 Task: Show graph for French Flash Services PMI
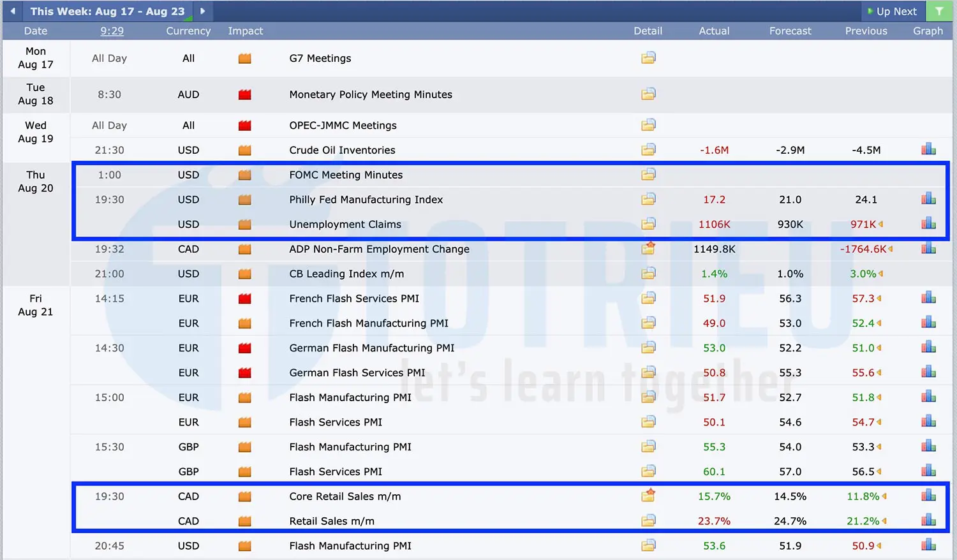click(x=928, y=298)
